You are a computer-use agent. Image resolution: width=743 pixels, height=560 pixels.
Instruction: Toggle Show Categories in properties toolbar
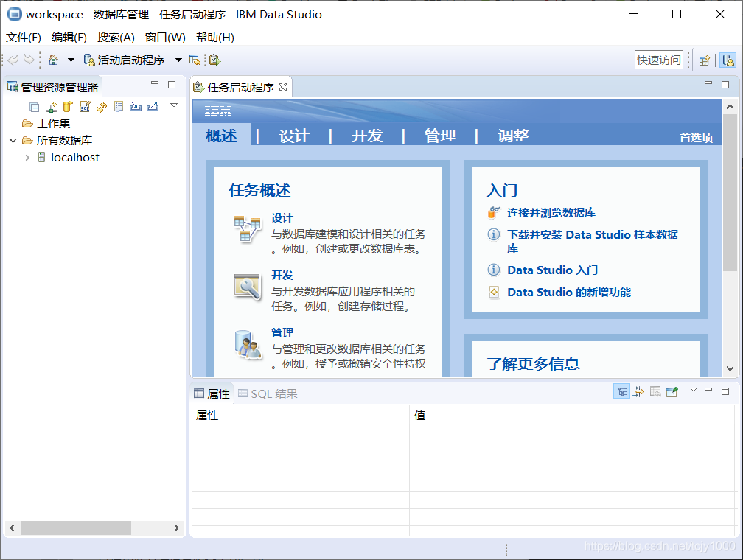(621, 391)
